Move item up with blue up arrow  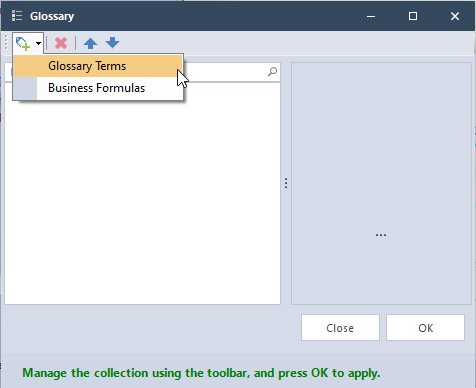tap(90, 43)
